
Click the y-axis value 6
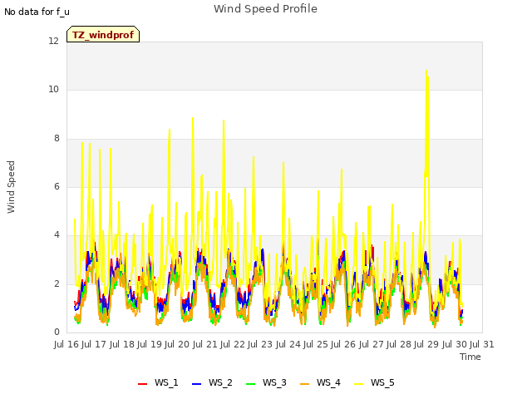pyautogui.click(x=57, y=186)
